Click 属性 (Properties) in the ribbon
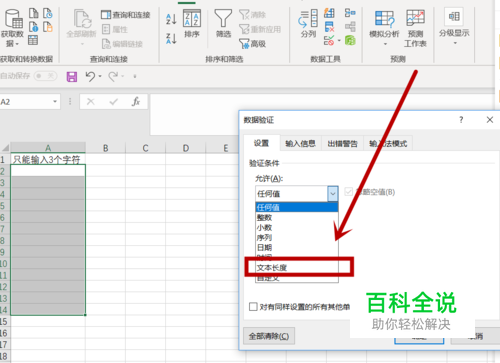This screenshot has height=363, width=500. (115, 29)
